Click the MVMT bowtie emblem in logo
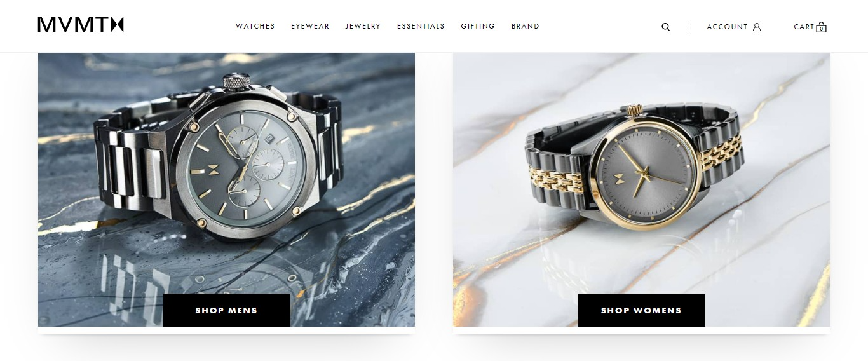The width and height of the screenshot is (868, 361). click(117, 25)
